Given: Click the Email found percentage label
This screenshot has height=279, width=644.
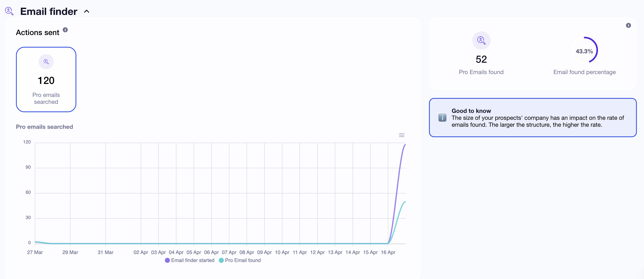Looking at the screenshot, I should point(584,72).
